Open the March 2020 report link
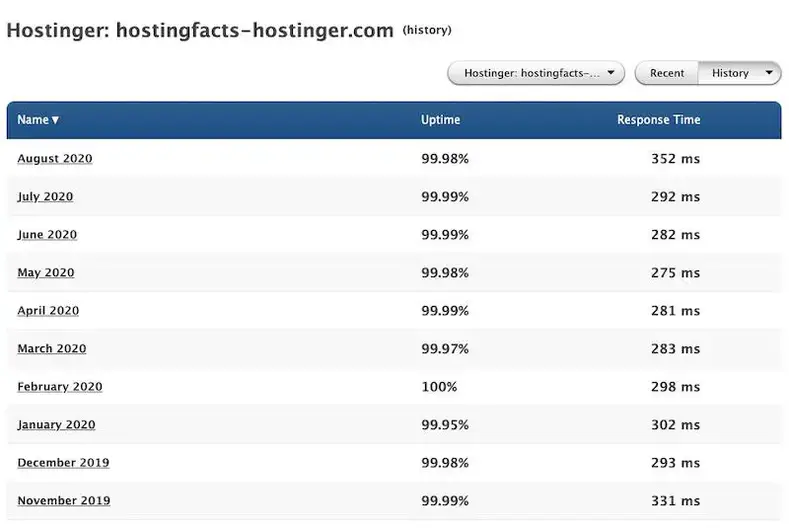 point(52,348)
